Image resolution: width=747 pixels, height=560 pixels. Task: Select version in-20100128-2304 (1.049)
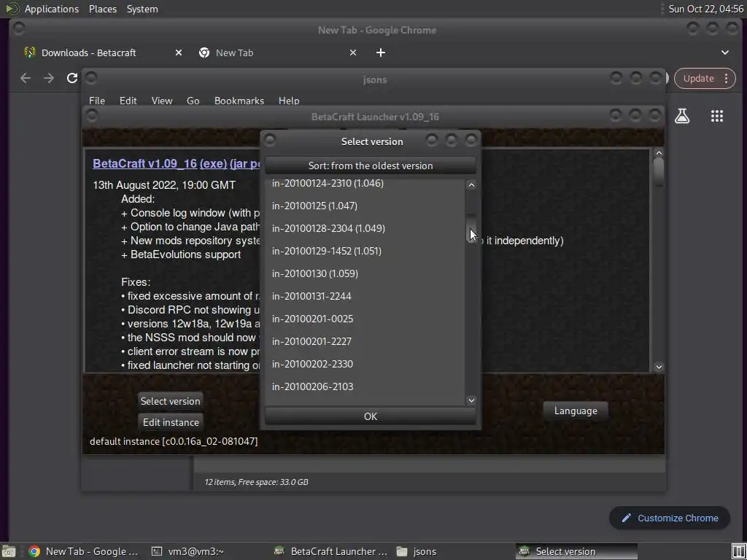[365, 228]
